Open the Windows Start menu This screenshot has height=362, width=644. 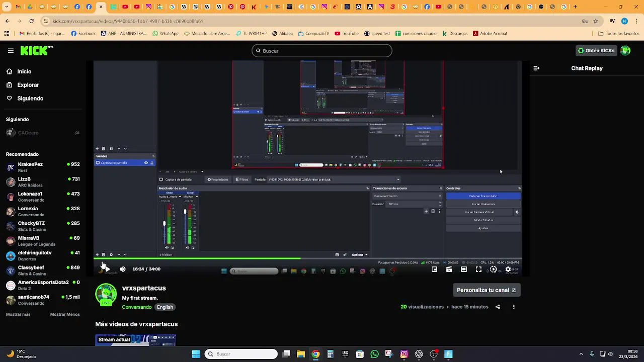click(x=196, y=354)
